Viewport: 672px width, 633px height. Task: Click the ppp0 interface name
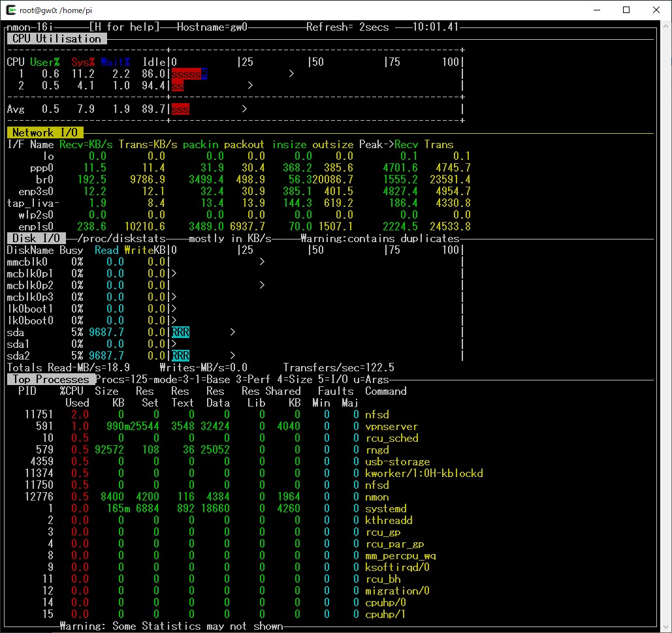[42, 168]
